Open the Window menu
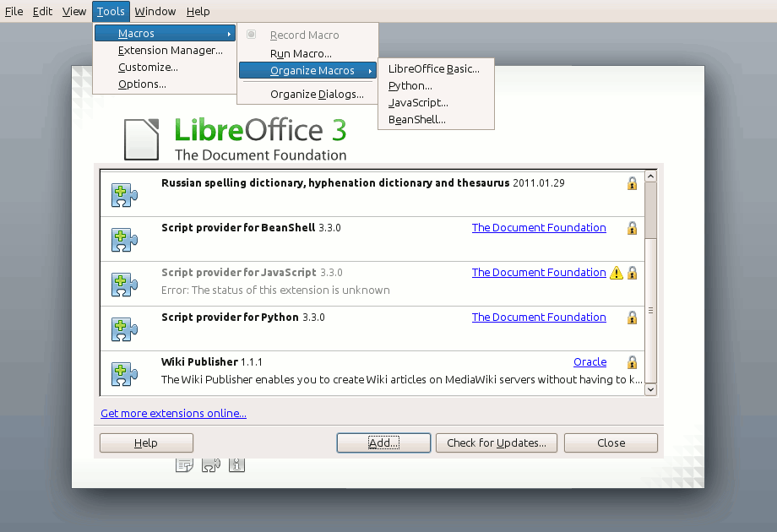Screen dimensions: 777x532 (155, 11)
